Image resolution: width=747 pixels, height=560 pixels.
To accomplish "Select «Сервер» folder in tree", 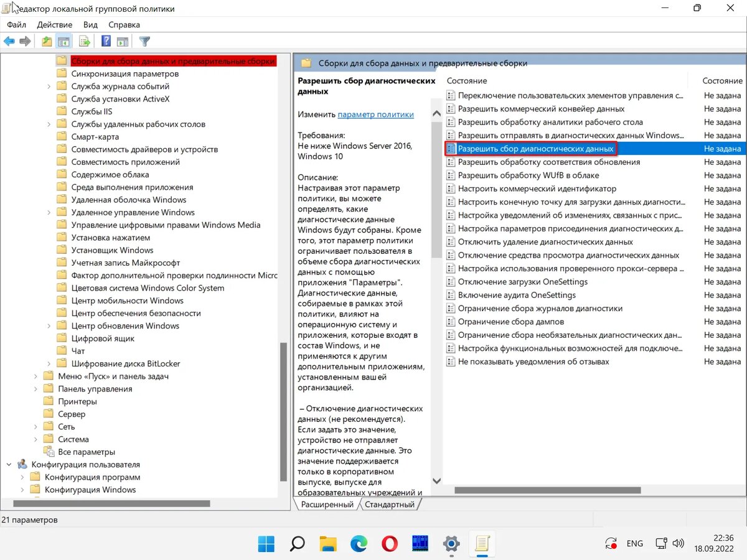I will (72, 414).
